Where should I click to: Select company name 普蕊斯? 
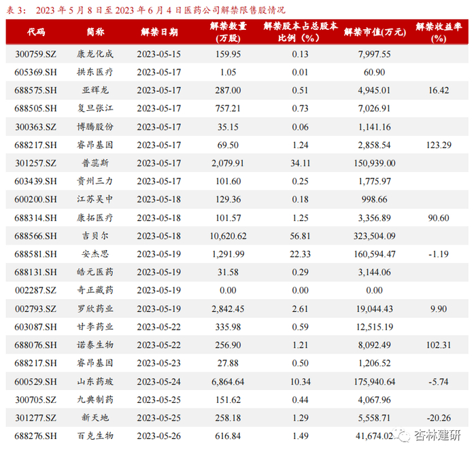coord(95,163)
